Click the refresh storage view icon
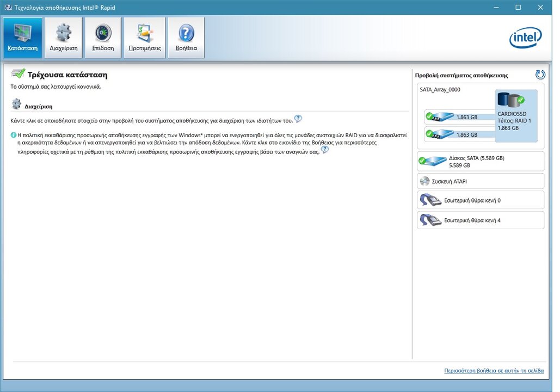Viewport: 560px width, 392px height. (540, 75)
